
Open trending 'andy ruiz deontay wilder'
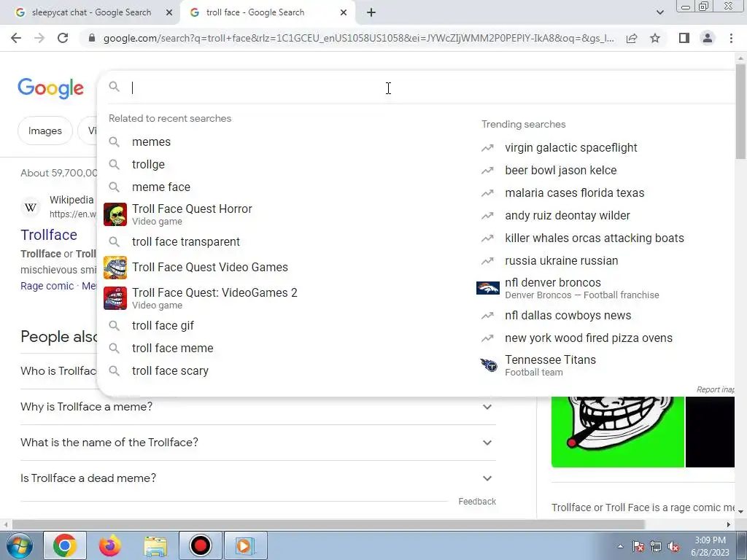coord(568,216)
